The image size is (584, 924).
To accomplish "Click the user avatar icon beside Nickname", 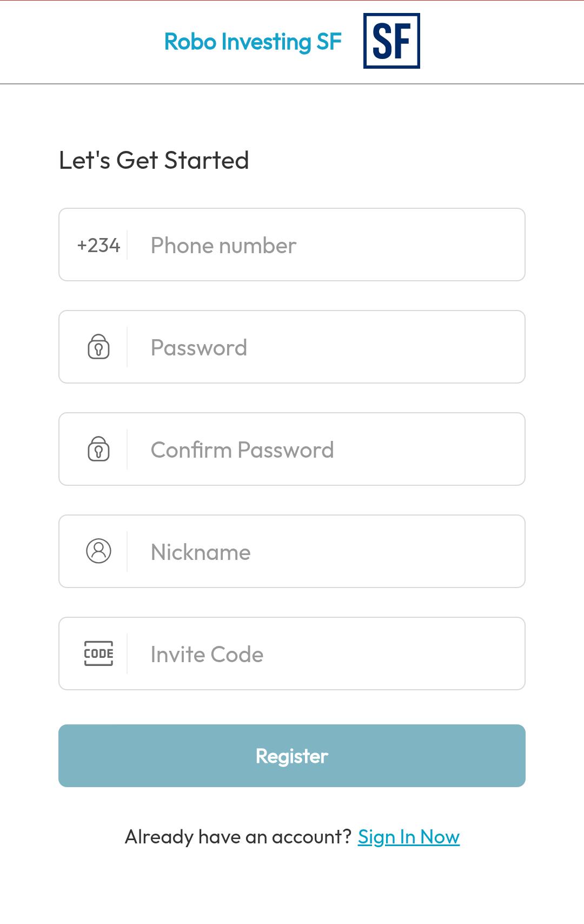I will (98, 551).
